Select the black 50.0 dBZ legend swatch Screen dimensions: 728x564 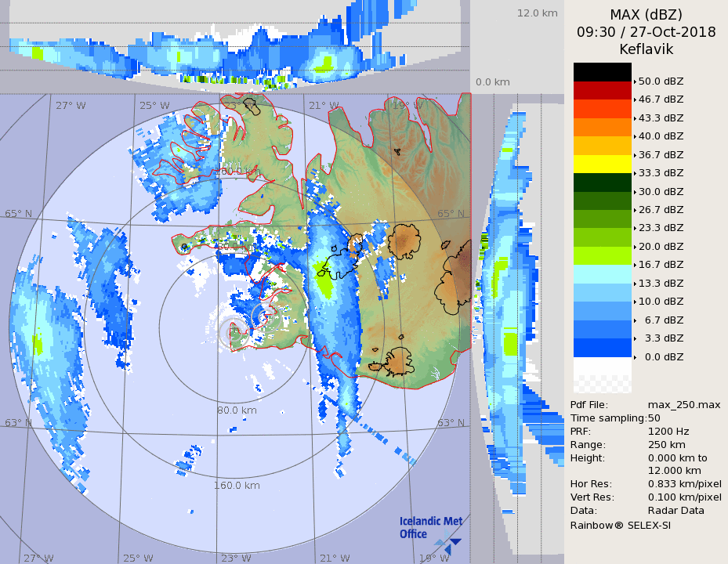(602, 72)
